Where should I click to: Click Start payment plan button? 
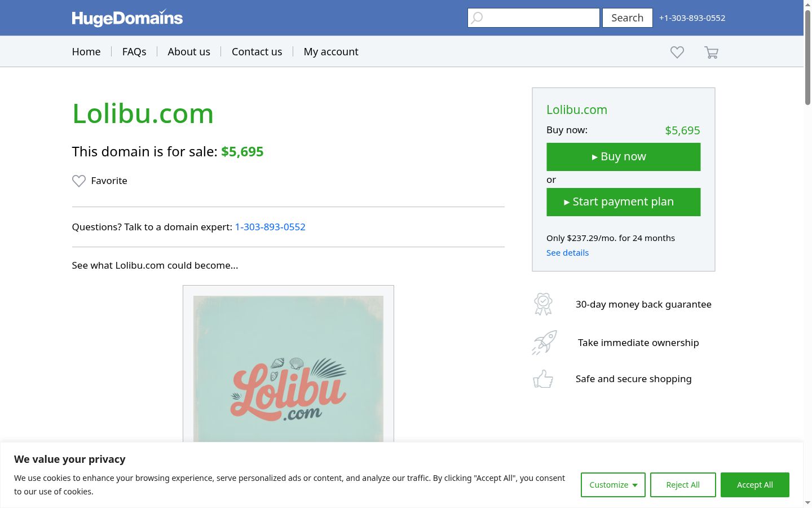(x=624, y=202)
